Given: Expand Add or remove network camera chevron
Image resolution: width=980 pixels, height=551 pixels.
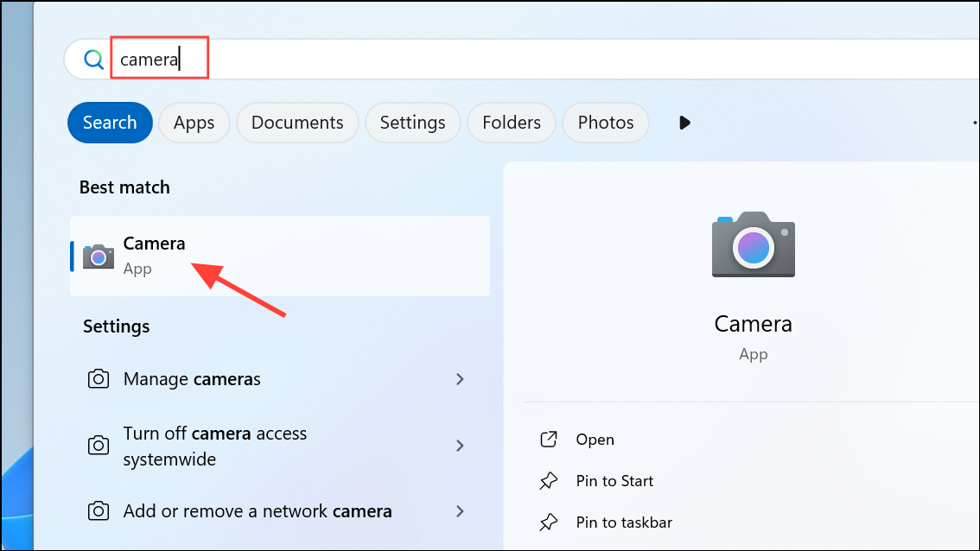Looking at the screenshot, I should 460,511.
